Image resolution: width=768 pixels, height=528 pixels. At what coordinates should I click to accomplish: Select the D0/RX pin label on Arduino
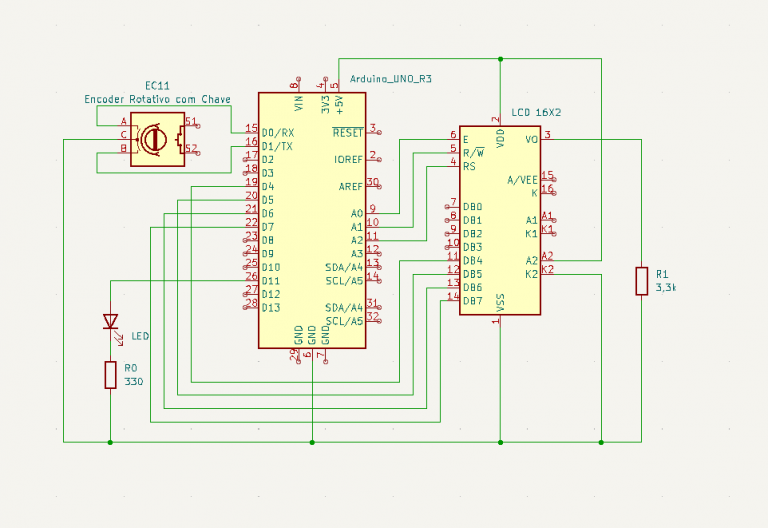277,132
